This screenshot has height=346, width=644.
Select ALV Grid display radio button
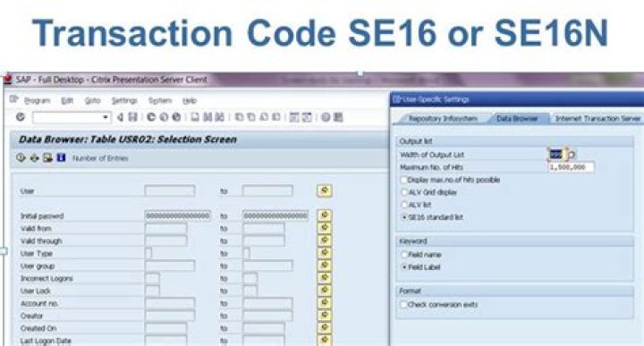coord(404,192)
